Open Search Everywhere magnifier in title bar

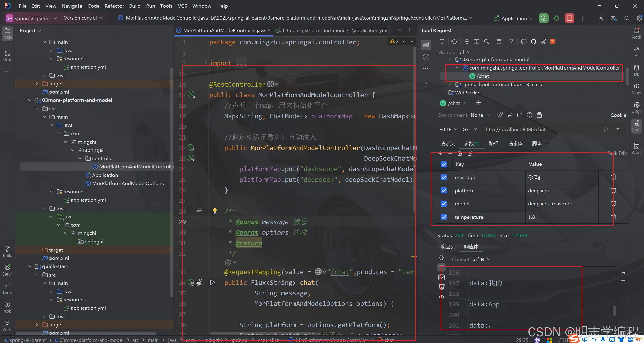pos(627,18)
